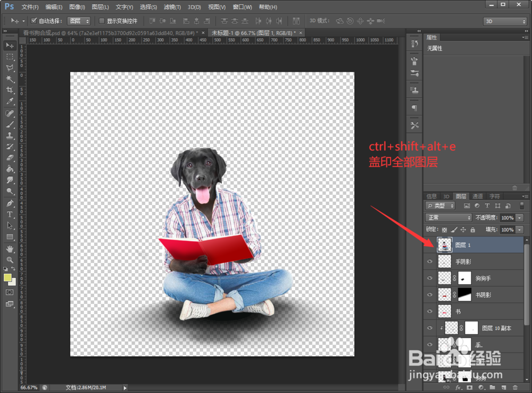This screenshot has width=532, height=393.
Task: Select the Horizontal Type tool
Action: pos(10,214)
